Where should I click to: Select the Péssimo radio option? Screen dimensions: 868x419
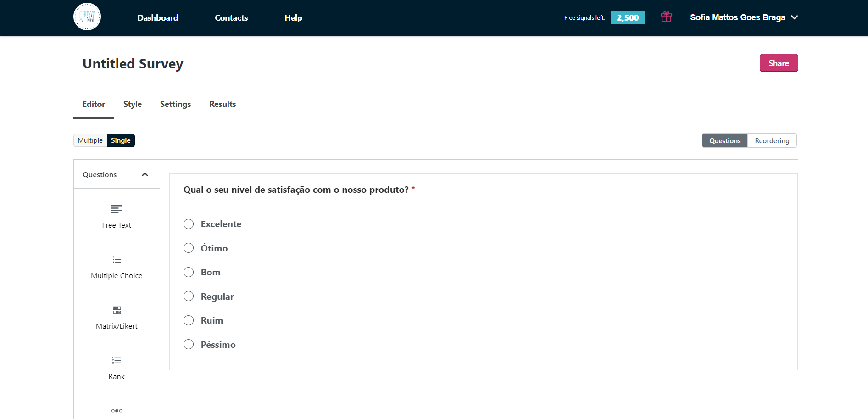tap(189, 344)
